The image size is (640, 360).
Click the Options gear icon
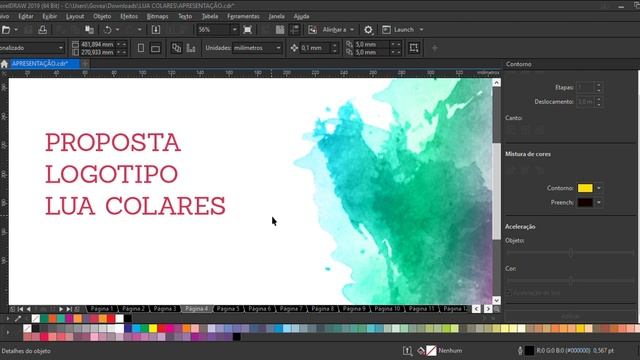(368, 30)
